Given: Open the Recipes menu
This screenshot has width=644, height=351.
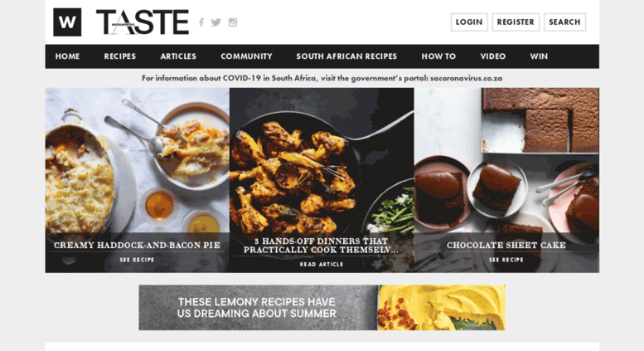Looking at the screenshot, I should (120, 56).
